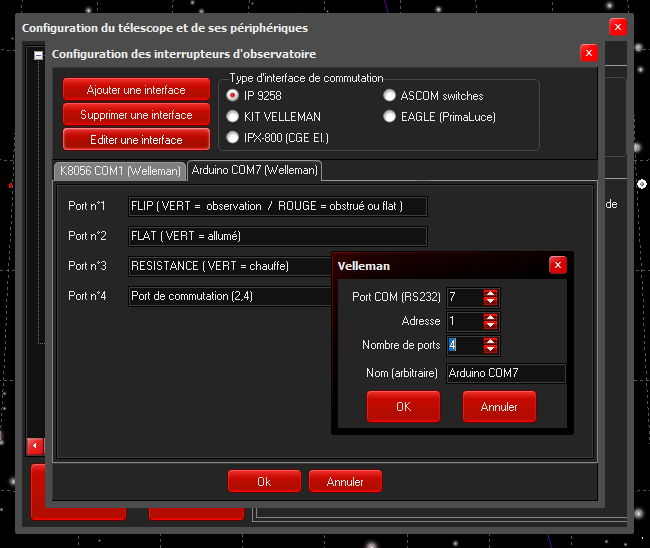Cancel the Velleman dialog with Annuler
The width and height of the screenshot is (650, 548).
499,407
